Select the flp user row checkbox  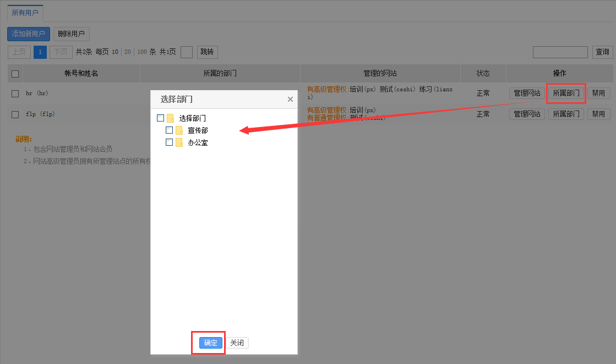click(15, 114)
